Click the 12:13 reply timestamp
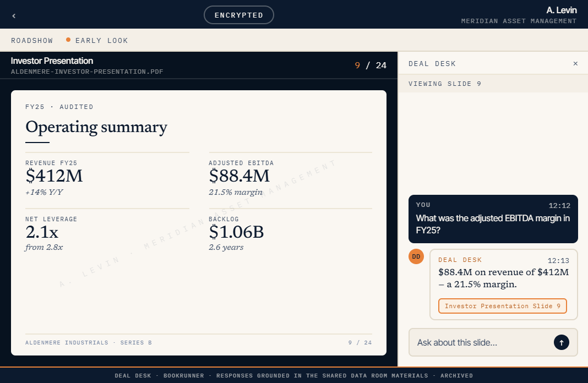This screenshot has height=383, width=588. (x=558, y=260)
